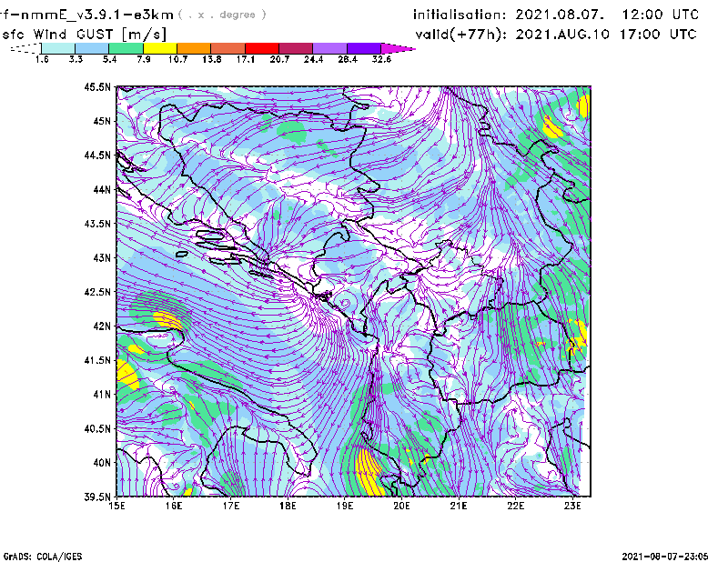Click the legend value 10.7
Screen dimensions: 728x562
177,59
